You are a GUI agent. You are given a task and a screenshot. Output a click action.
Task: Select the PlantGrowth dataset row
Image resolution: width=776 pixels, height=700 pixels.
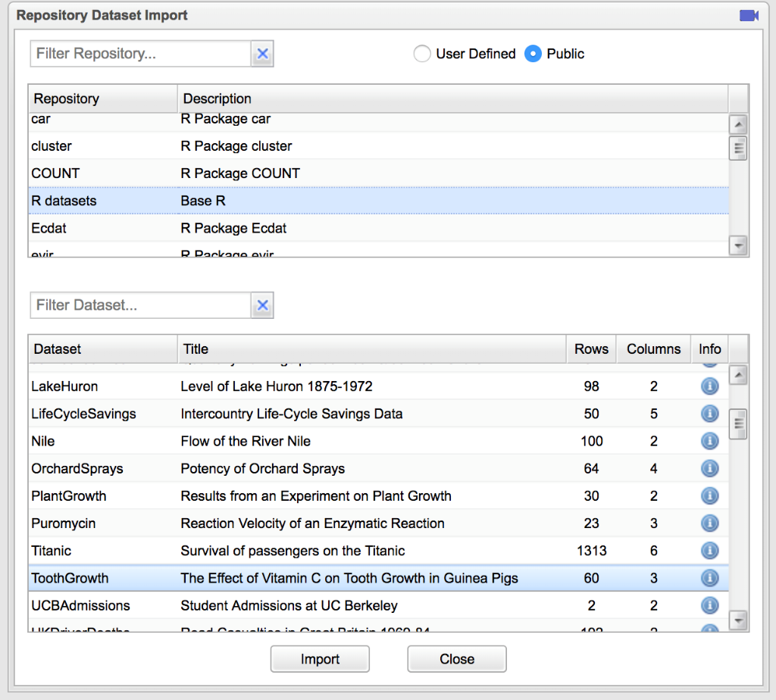pos(379,495)
